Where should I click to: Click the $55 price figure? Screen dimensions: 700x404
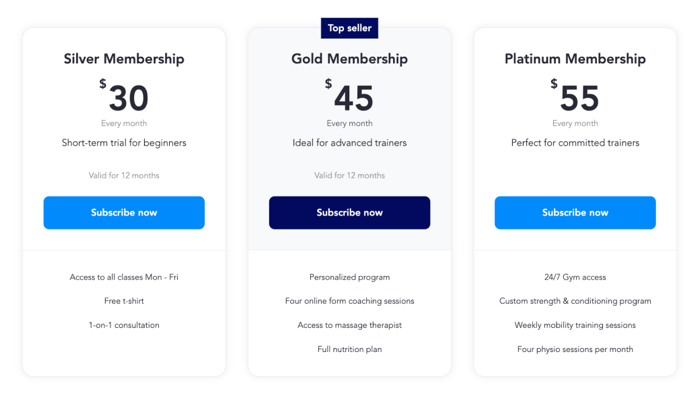pos(575,96)
